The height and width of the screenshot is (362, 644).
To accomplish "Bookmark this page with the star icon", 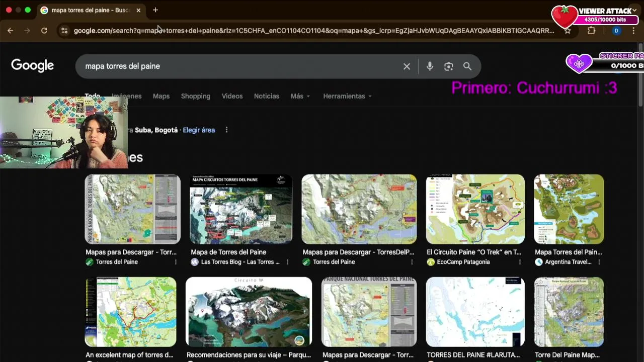I will tap(568, 31).
